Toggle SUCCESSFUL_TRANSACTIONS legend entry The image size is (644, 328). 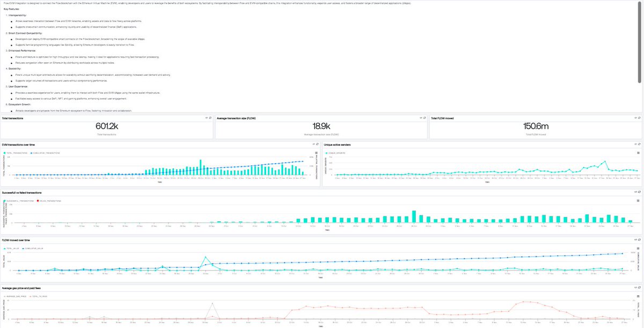coord(18,200)
